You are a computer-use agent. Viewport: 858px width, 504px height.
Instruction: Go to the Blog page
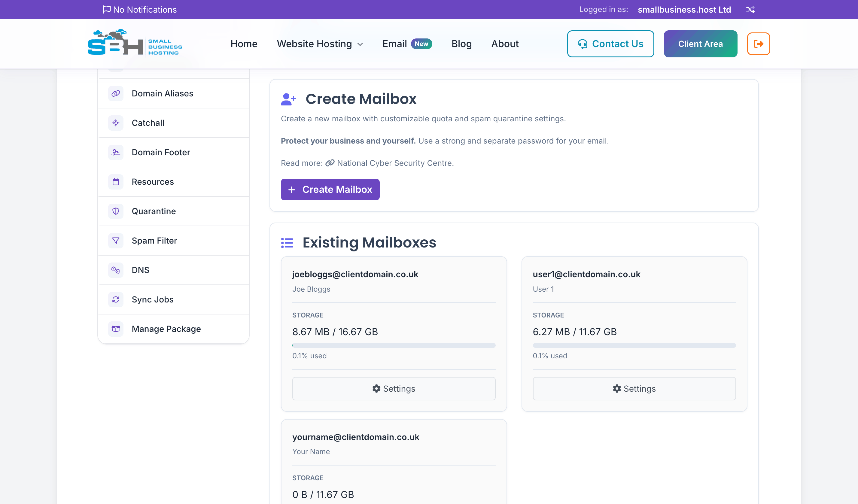(x=461, y=44)
